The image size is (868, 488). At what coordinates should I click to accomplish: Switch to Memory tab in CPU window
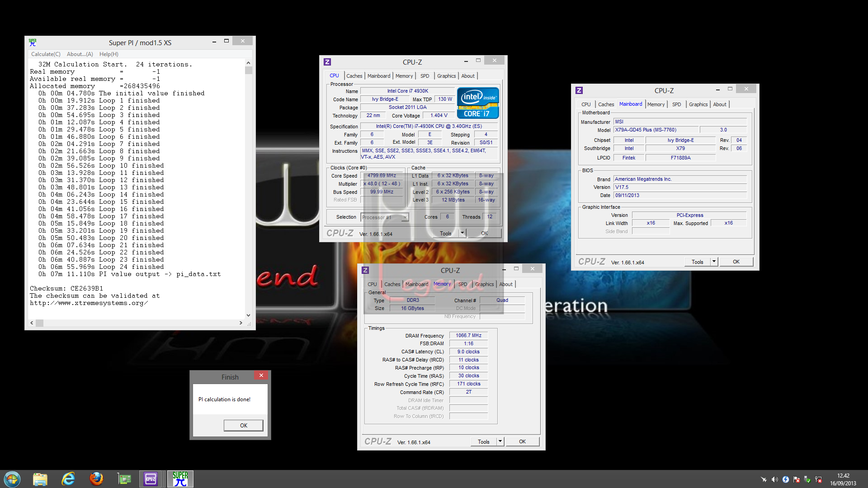coord(404,76)
